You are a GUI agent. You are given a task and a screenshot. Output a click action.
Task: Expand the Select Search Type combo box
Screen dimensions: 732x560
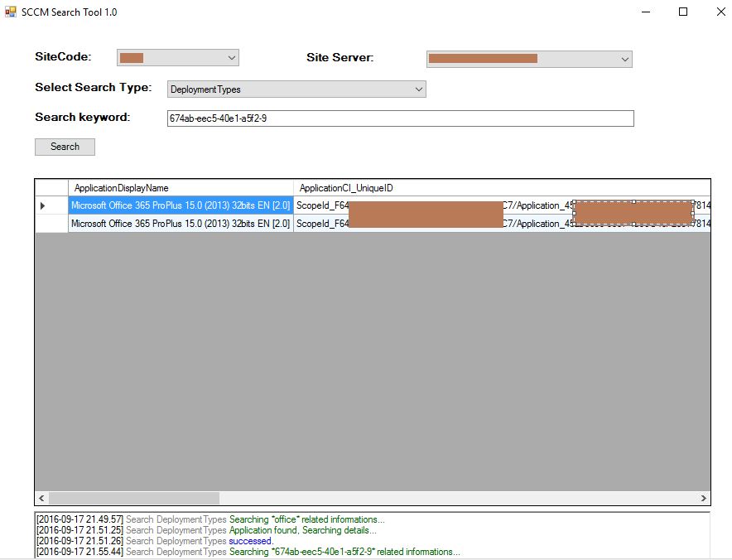[x=296, y=89]
